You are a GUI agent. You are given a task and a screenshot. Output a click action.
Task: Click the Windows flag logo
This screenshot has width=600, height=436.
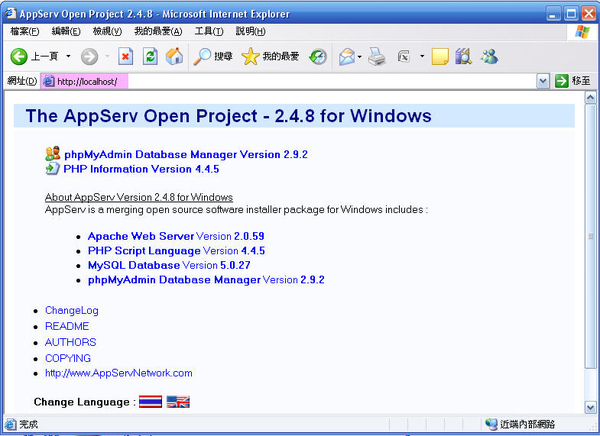(582, 32)
